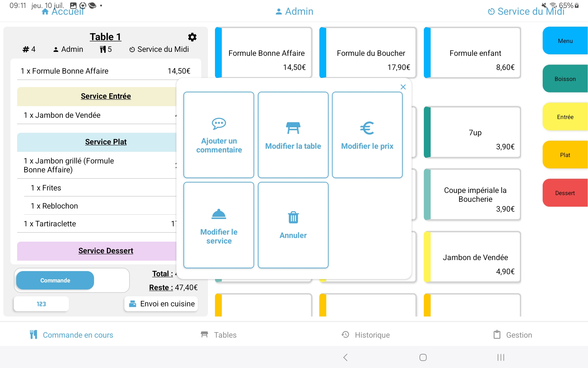The image size is (588, 368).
Task: Switch to the Tables tab
Action: (218, 335)
